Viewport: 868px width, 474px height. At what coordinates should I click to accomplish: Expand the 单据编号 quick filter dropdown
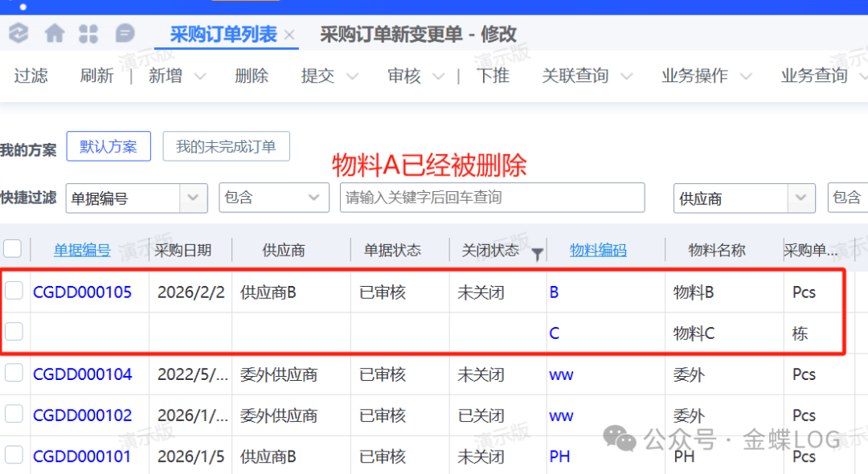pyautogui.click(x=193, y=198)
